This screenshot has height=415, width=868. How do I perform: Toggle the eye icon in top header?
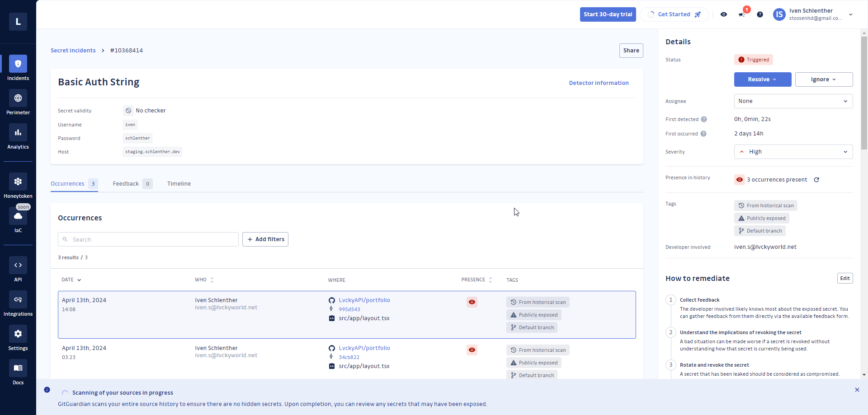pos(724,14)
